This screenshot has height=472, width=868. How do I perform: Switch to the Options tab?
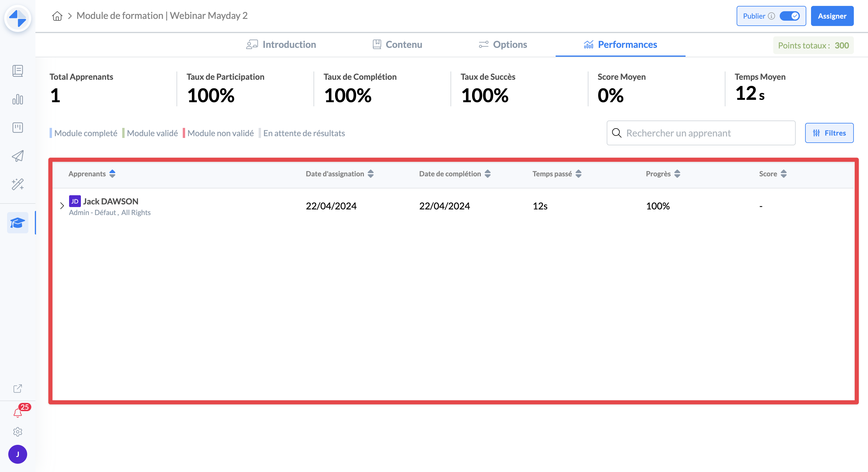click(x=503, y=45)
